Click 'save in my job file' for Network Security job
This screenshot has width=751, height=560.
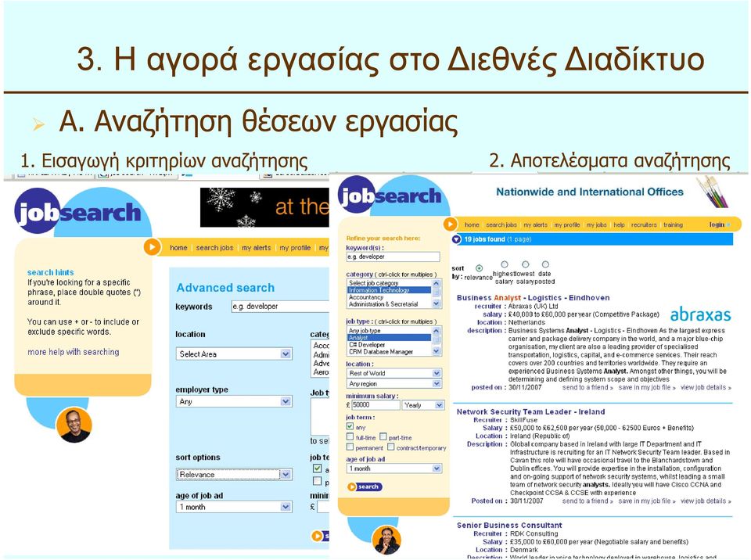click(647, 501)
